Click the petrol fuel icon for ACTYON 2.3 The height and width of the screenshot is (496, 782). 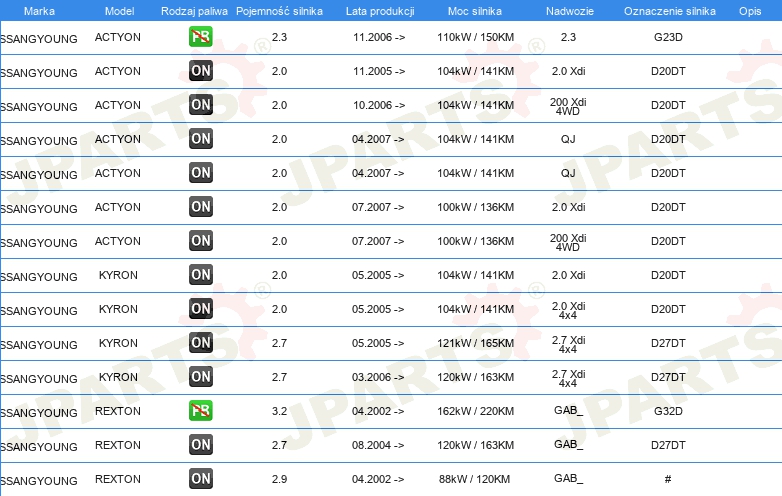pos(200,37)
